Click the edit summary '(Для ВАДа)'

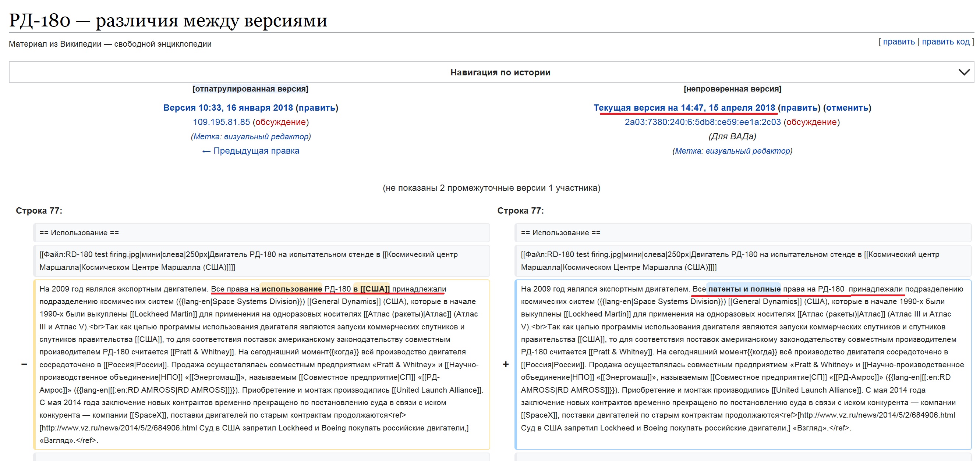pyautogui.click(x=732, y=136)
